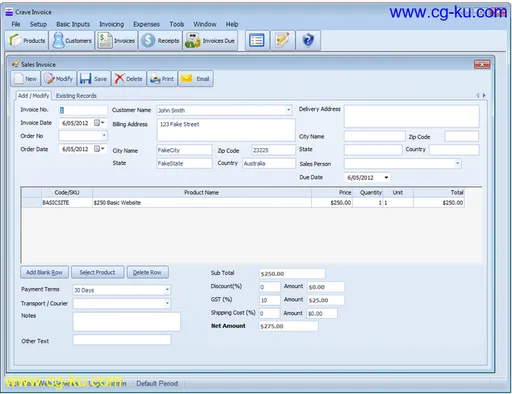Open the Invoices toolbar icon
The image size is (512, 394).
click(x=116, y=41)
